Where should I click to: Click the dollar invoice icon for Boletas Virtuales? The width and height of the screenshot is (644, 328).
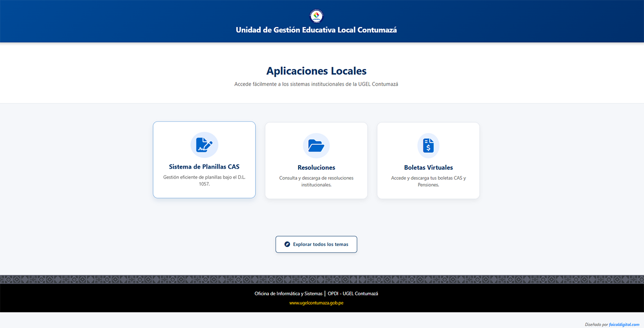(428, 145)
